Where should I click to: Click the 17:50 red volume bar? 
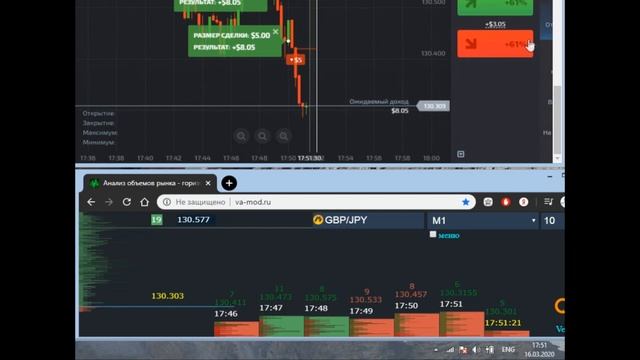pos(417,325)
